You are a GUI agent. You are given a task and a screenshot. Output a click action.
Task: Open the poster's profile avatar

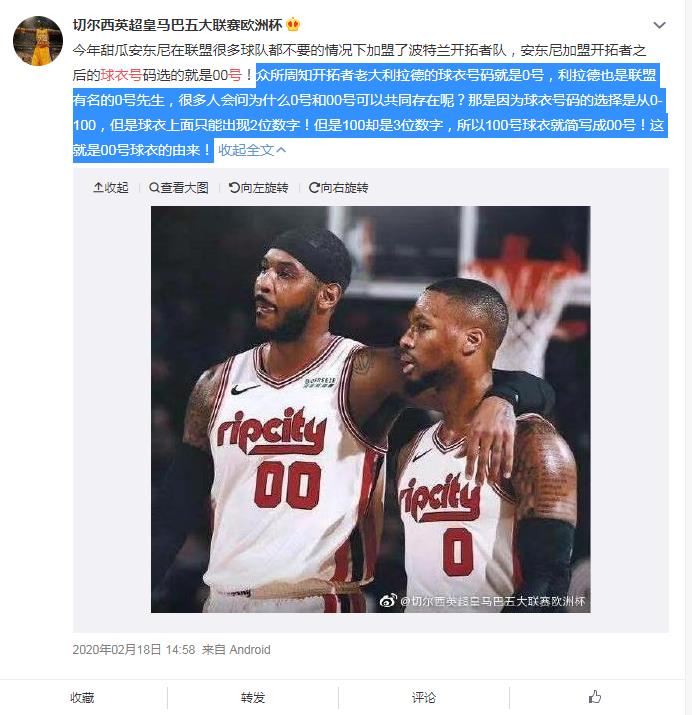pos(38,41)
